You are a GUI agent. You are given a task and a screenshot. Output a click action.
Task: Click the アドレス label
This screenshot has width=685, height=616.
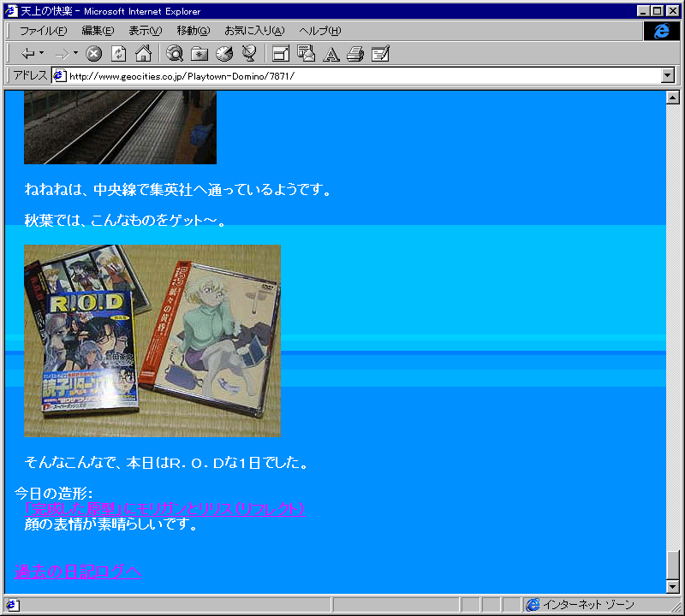click(30, 75)
